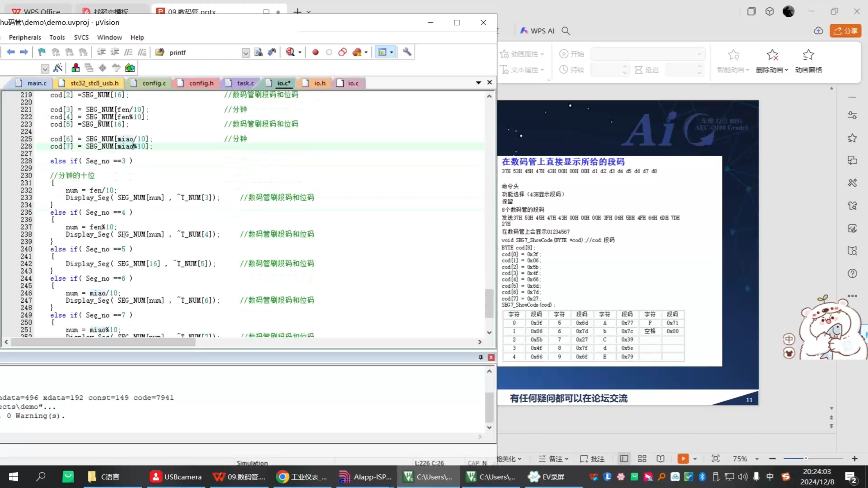Image resolution: width=868 pixels, height=488 pixels.
Task: Click 动画属性 in the animation panel
Action: (x=523, y=54)
